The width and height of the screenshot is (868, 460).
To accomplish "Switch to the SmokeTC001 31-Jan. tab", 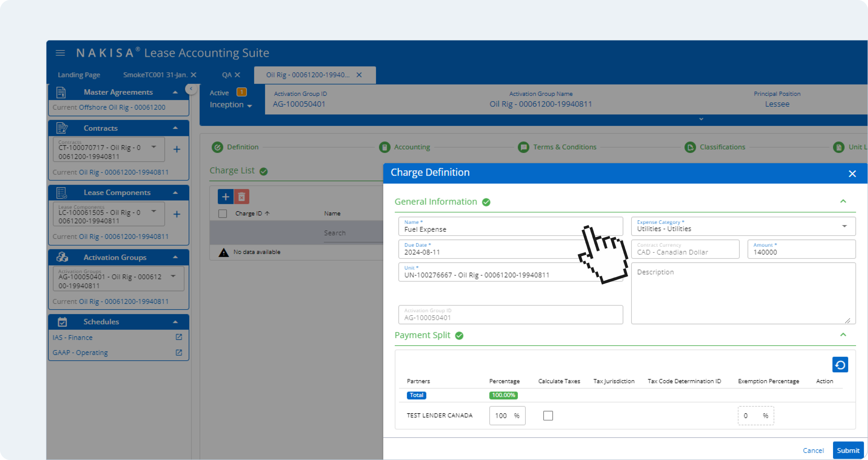I will [155, 75].
